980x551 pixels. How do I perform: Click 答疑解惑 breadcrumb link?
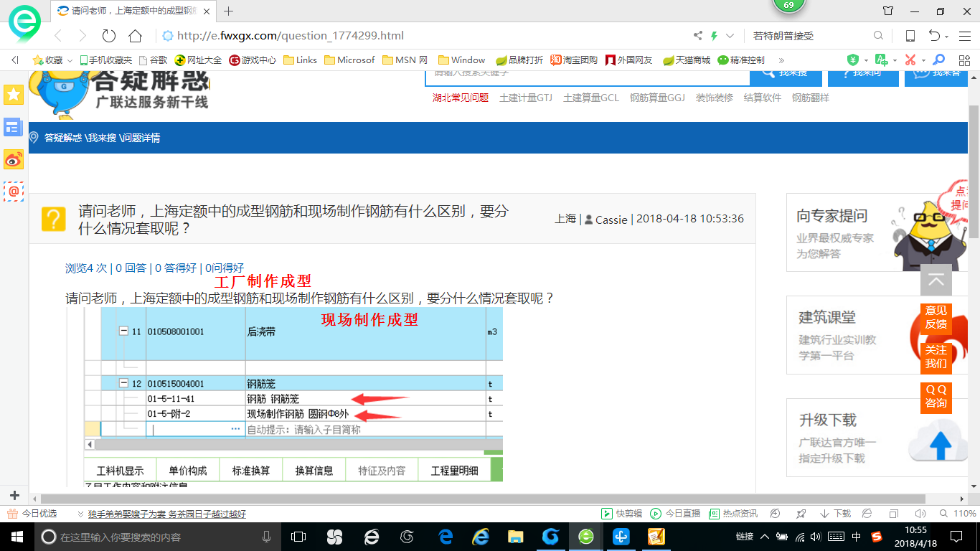tap(63, 138)
